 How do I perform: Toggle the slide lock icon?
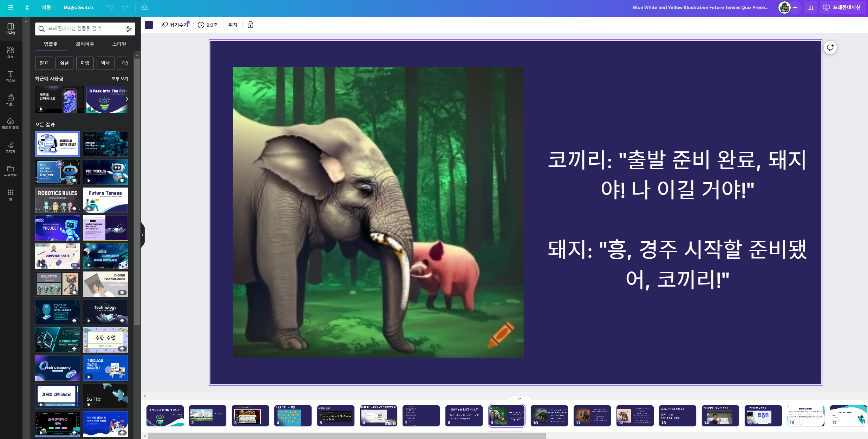click(250, 25)
